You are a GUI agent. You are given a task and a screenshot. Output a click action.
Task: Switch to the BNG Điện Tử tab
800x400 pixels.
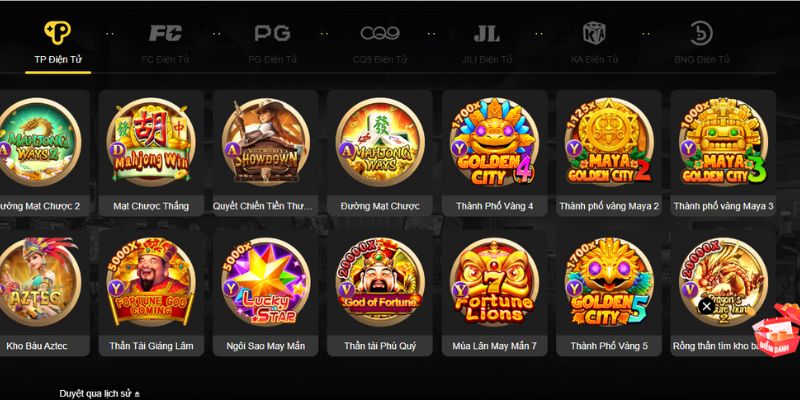tap(702, 43)
